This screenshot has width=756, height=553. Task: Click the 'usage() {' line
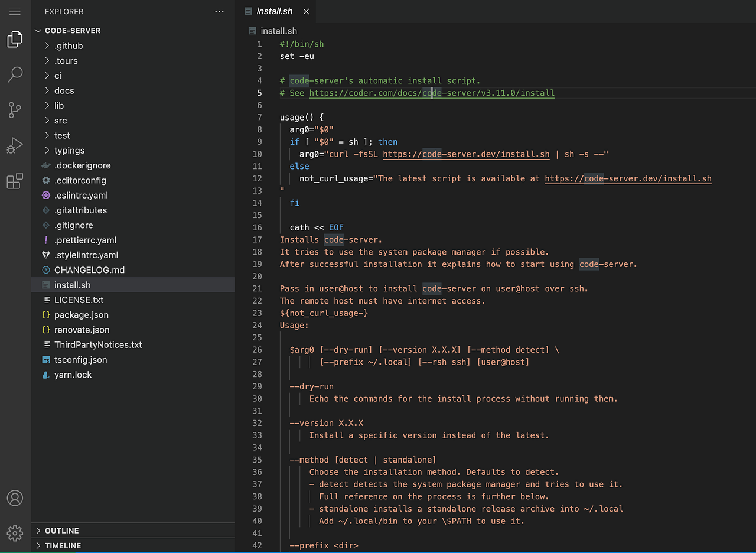pyautogui.click(x=302, y=117)
